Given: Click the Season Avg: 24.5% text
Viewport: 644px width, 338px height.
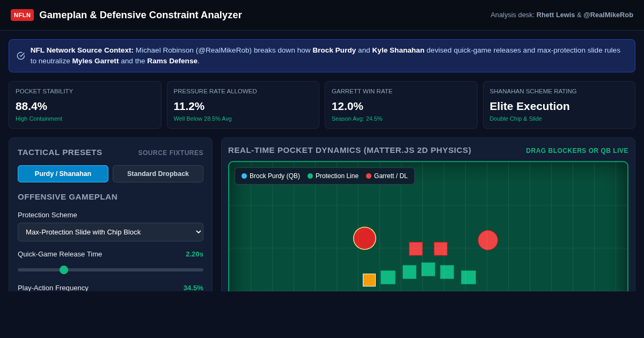Looking at the screenshot, I should (357, 119).
